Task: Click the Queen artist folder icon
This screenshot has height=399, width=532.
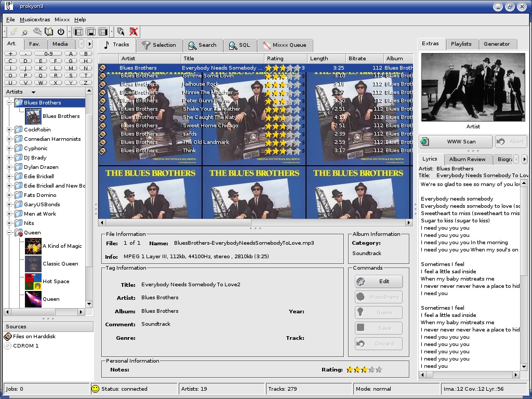Action: click(19, 233)
